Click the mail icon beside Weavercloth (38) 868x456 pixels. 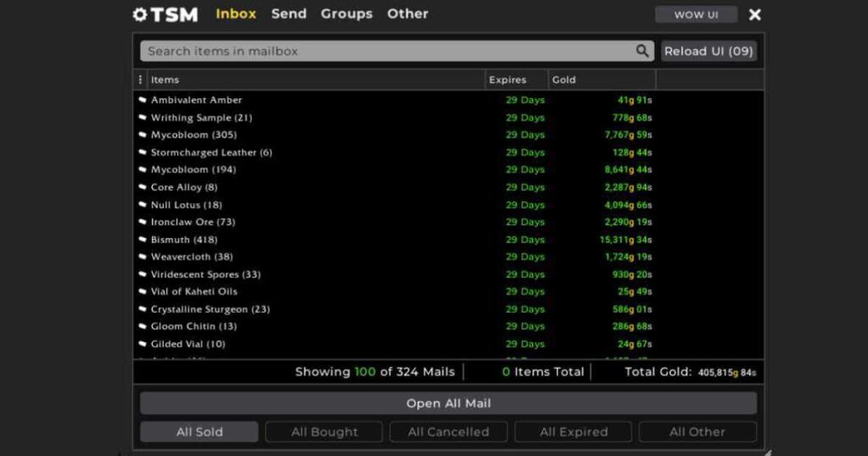(142, 257)
